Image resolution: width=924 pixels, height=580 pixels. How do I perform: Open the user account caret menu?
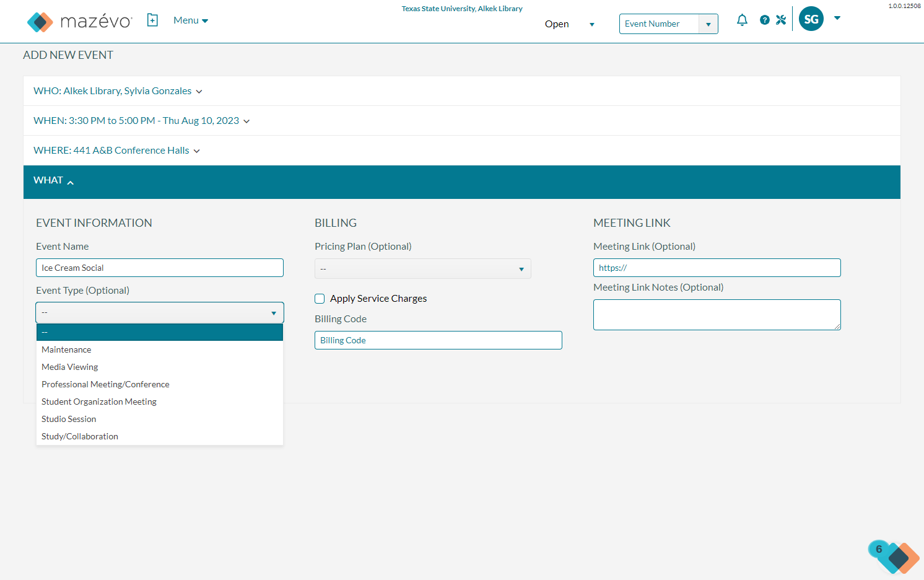pos(837,18)
